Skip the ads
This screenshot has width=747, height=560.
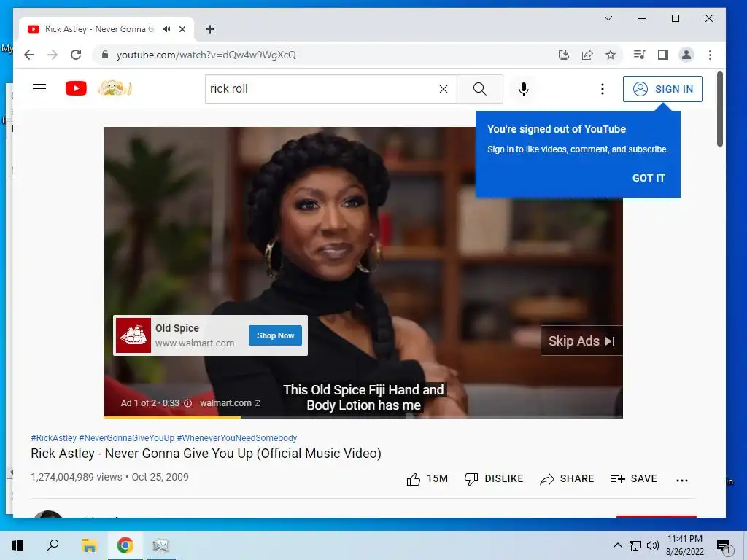click(x=581, y=341)
